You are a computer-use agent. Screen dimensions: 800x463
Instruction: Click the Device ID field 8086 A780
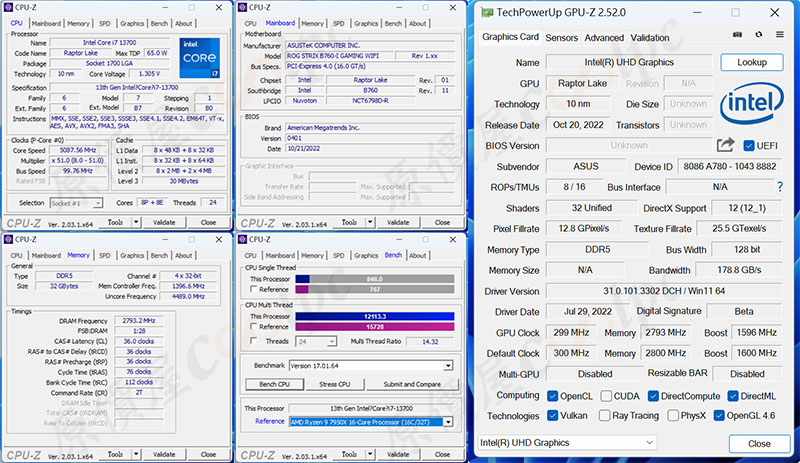pyautogui.click(x=730, y=166)
